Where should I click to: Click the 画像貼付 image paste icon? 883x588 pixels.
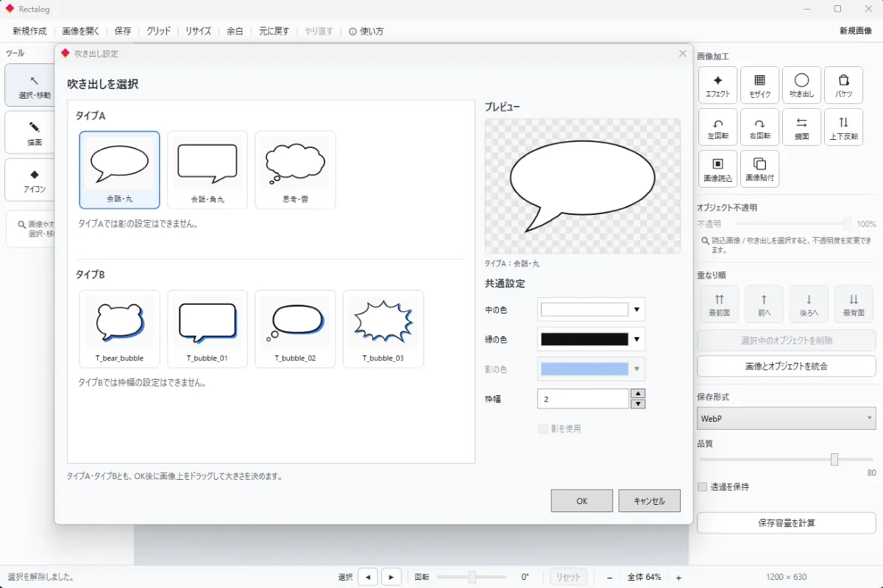[760, 169]
